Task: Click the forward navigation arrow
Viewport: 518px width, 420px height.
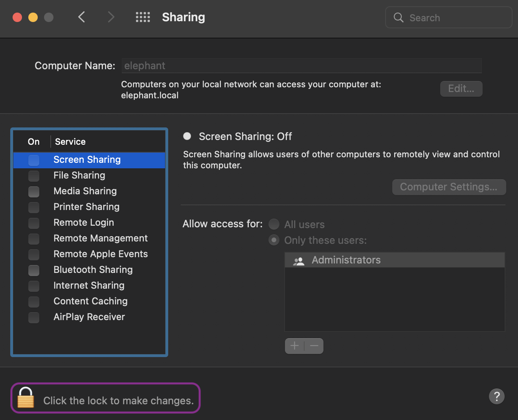Action: pos(111,17)
